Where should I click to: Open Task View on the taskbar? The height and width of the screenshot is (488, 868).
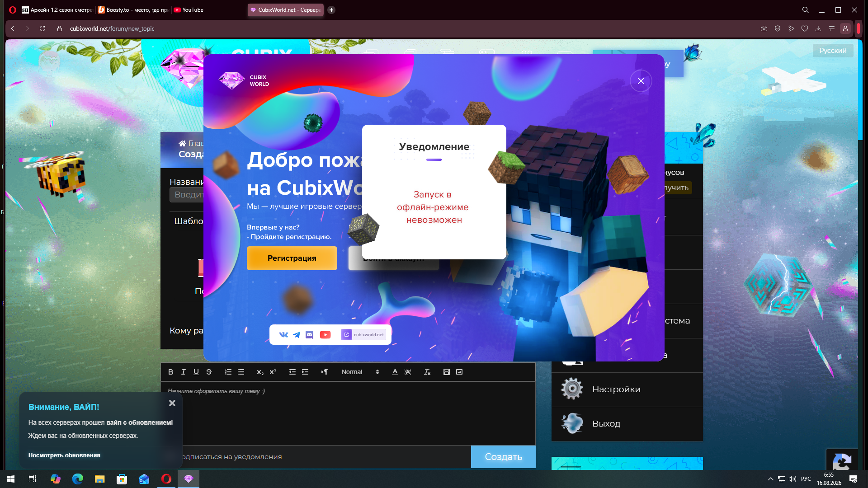click(33, 479)
